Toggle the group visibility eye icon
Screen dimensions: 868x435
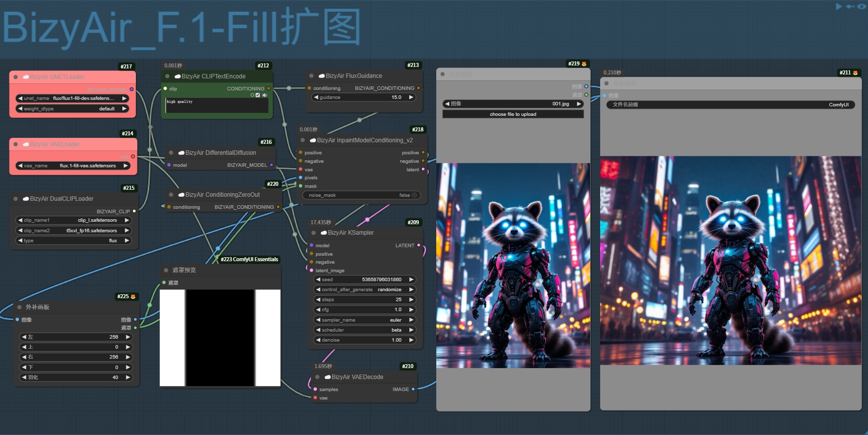(x=862, y=6)
